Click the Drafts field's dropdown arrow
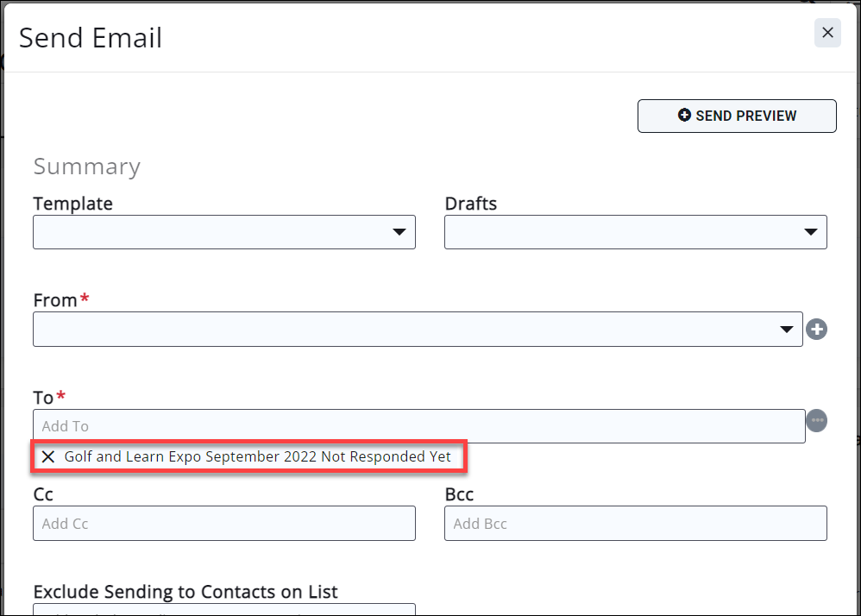 810,232
